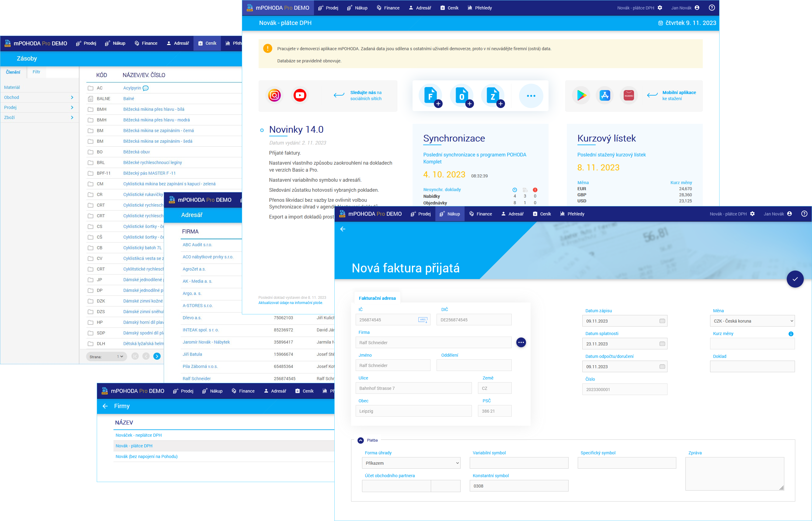
Task: Open Běžecká obuv stock item
Action: tap(136, 152)
